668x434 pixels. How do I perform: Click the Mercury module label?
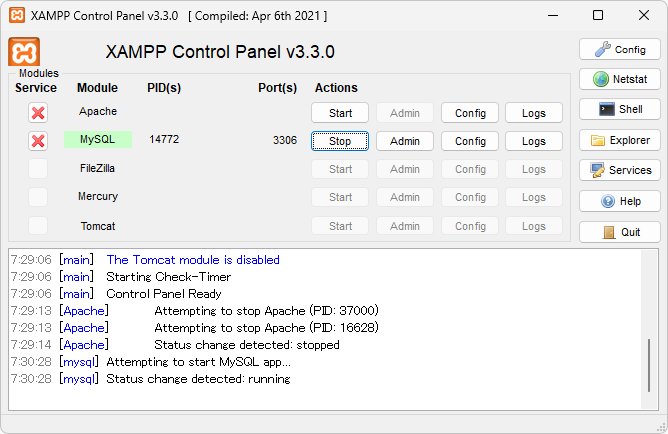(x=98, y=196)
